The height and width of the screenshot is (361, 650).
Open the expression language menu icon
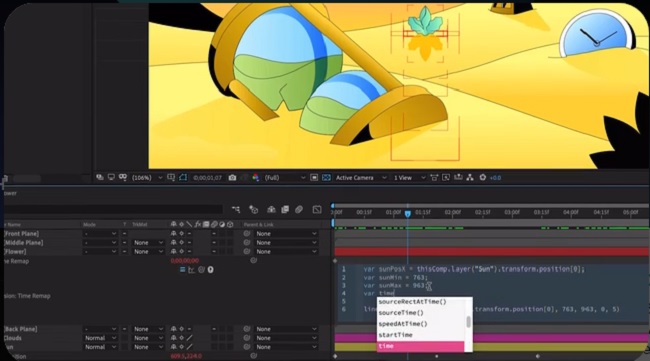point(211,270)
